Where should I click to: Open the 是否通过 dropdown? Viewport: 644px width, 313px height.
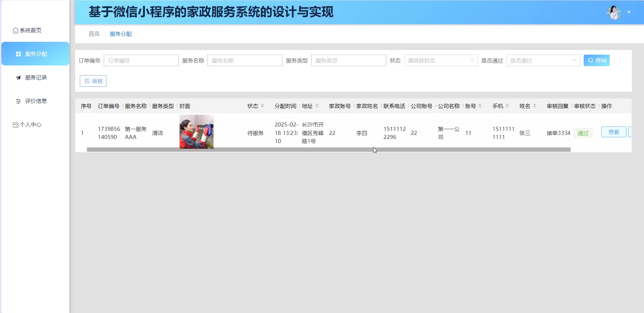[543, 60]
